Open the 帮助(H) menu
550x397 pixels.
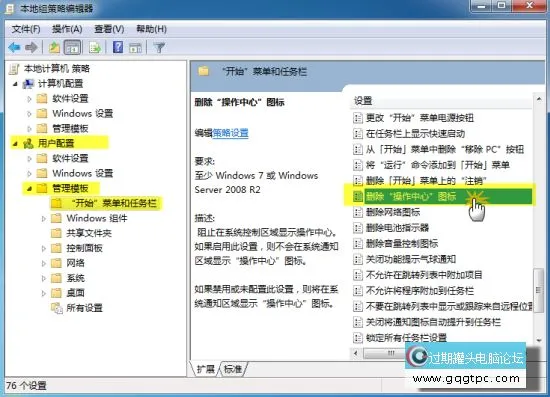pos(151,29)
